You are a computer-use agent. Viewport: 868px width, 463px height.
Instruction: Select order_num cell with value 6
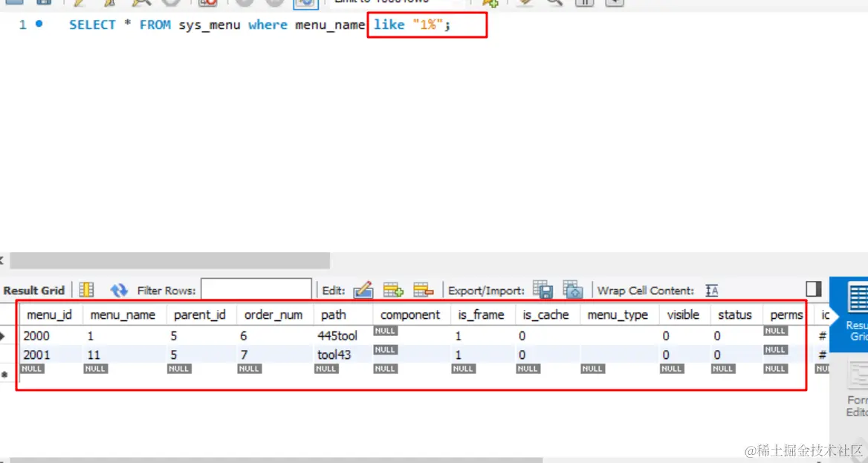(x=274, y=336)
